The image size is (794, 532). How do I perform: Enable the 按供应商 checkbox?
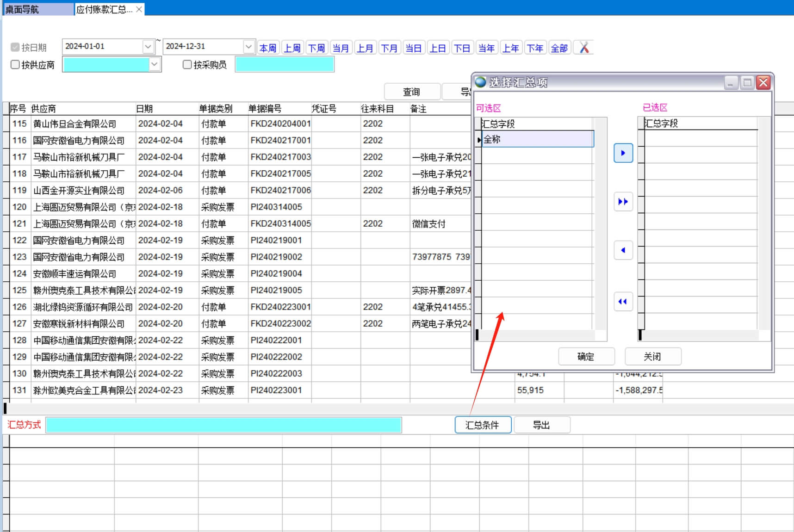[15, 65]
